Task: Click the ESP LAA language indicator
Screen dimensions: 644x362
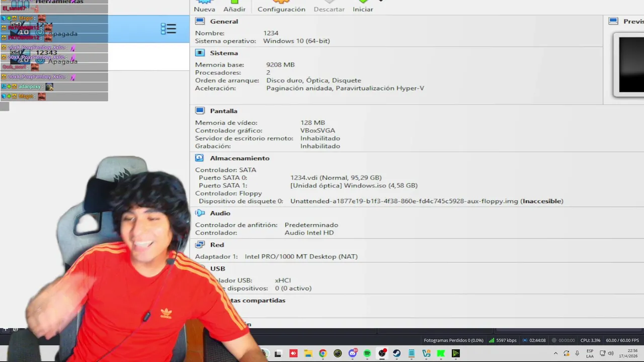Action: pos(590,353)
